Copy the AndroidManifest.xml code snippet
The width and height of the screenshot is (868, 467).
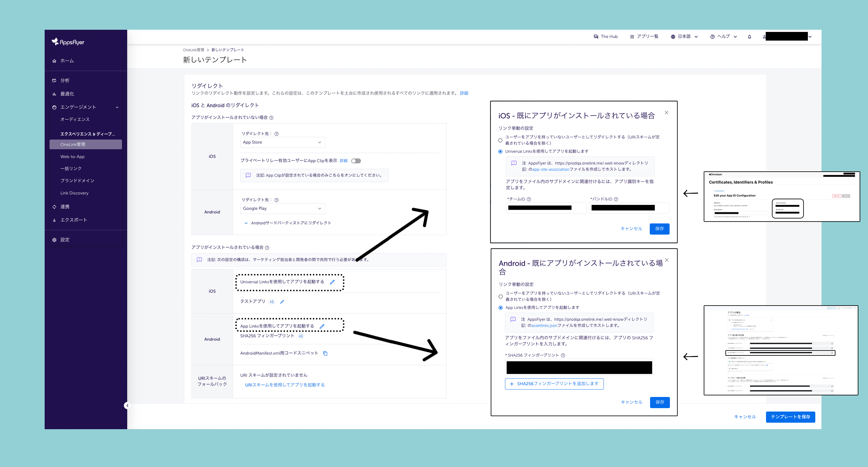coord(325,353)
